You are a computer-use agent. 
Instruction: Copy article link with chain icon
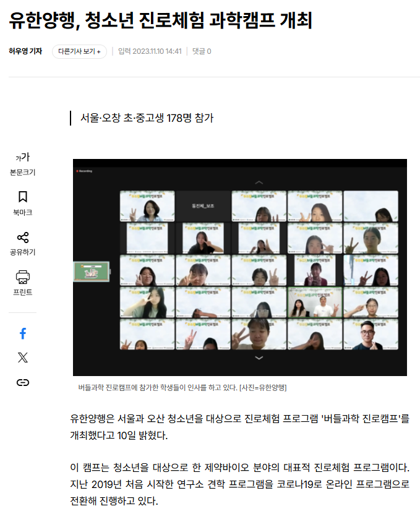(23, 382)
